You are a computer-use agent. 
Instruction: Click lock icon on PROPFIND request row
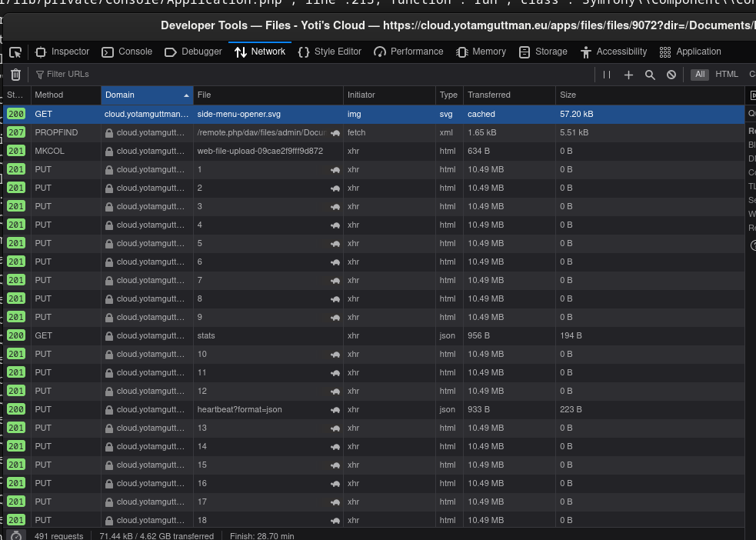pos(109,132)
